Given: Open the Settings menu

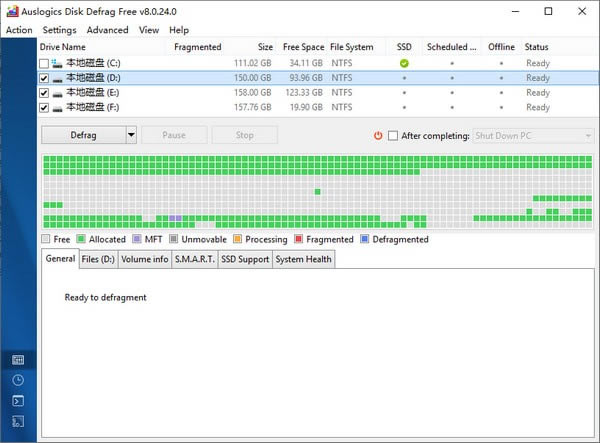Looking at the screenshot, I should pyautogui.click(x=59, y=30).
